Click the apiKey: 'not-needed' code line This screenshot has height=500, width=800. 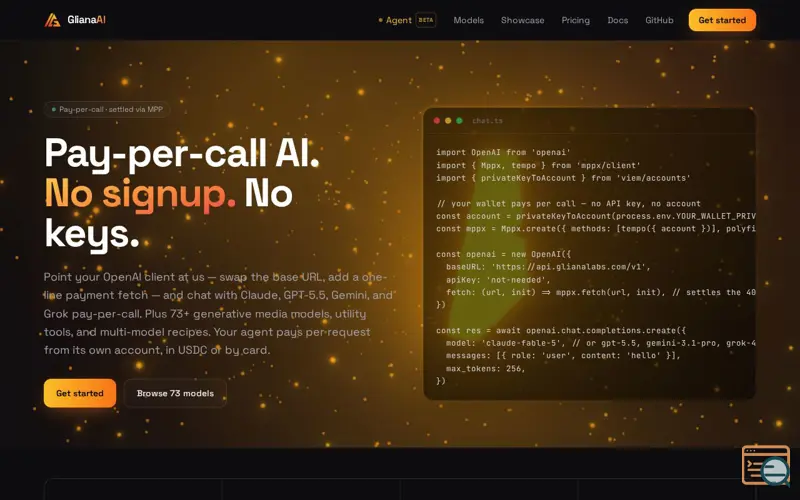(498, 280)
